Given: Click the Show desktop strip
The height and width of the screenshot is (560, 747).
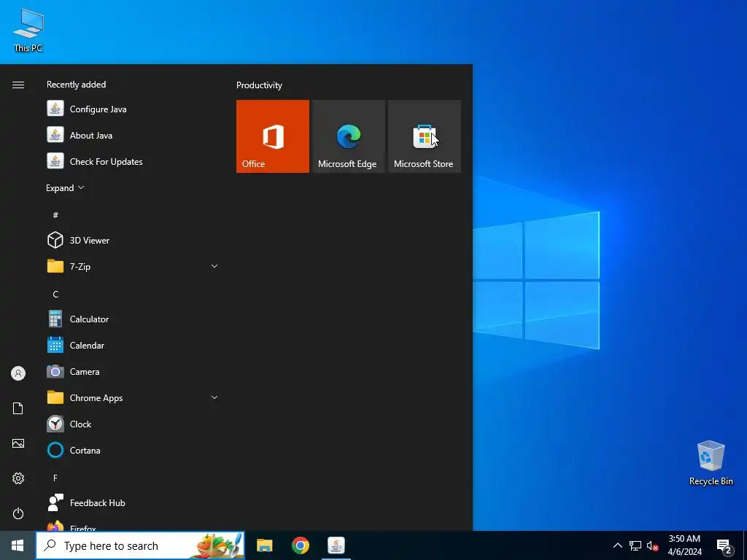Looking at the screenshot, I should (x=745, y=545).
